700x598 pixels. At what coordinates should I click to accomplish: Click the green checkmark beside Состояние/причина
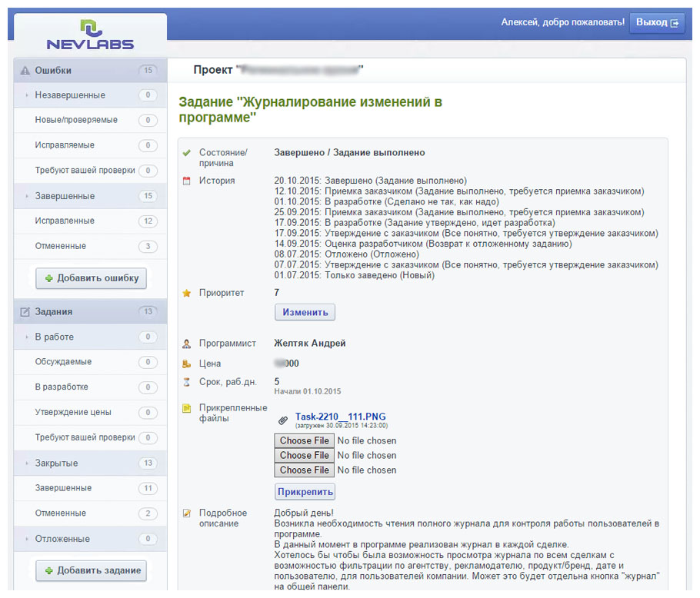(186, 153)
